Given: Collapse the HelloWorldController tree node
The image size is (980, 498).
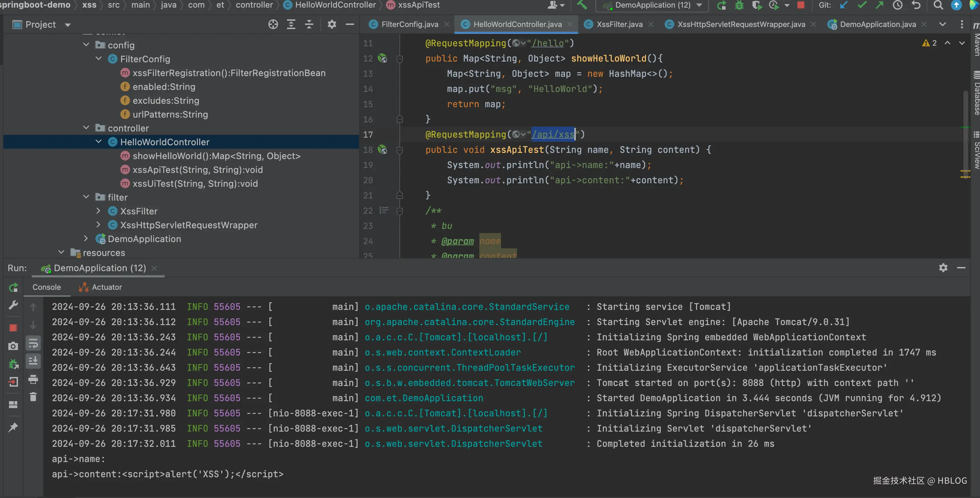Looking at the screenshot, I should coord(99,142).
